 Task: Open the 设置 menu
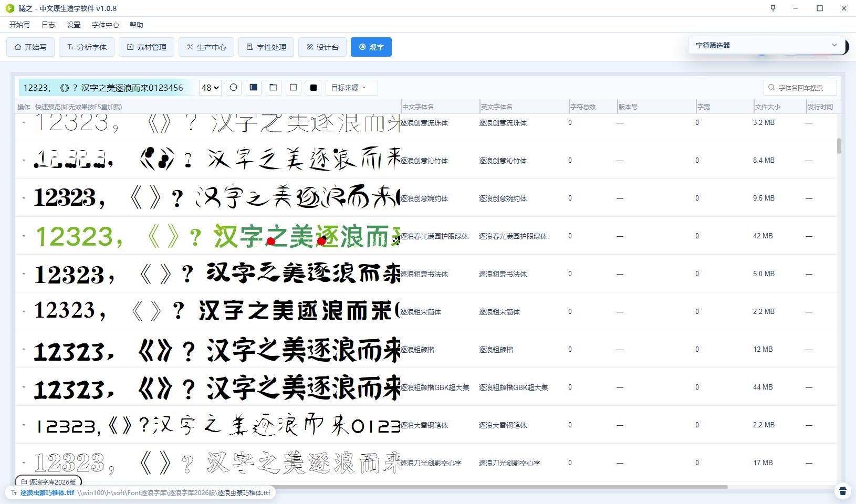click(74, 25)
